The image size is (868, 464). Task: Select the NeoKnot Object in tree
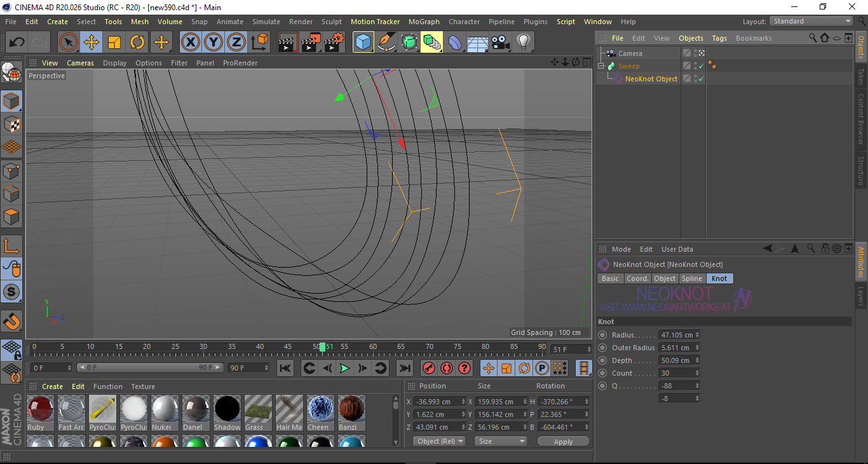click(651, 79)
